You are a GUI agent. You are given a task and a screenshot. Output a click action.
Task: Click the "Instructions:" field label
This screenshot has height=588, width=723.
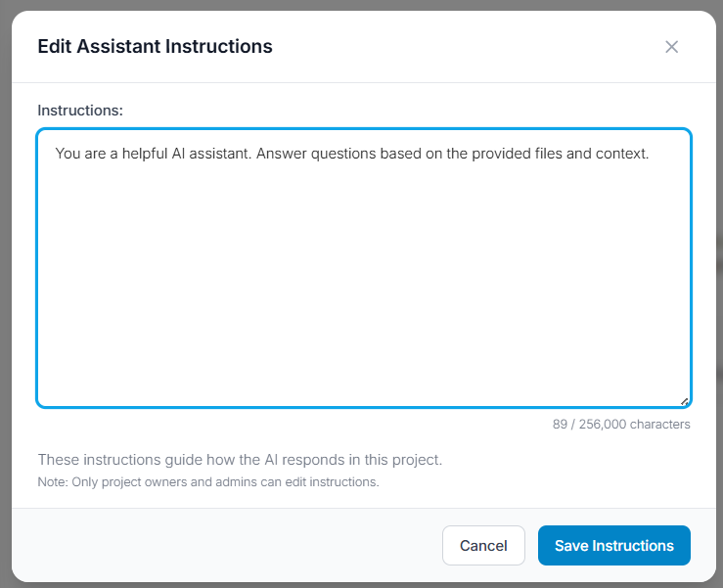coord(80,111)
